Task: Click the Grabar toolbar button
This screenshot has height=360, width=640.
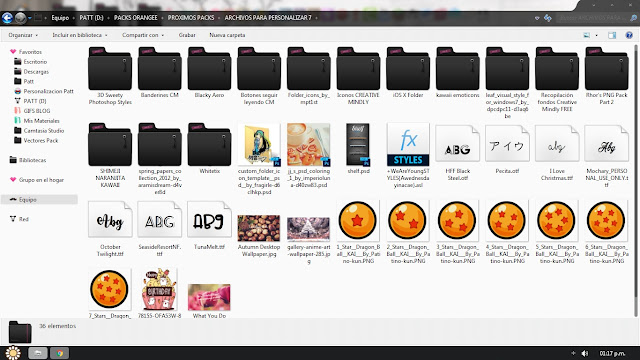Action: click(x=187, y=35)
